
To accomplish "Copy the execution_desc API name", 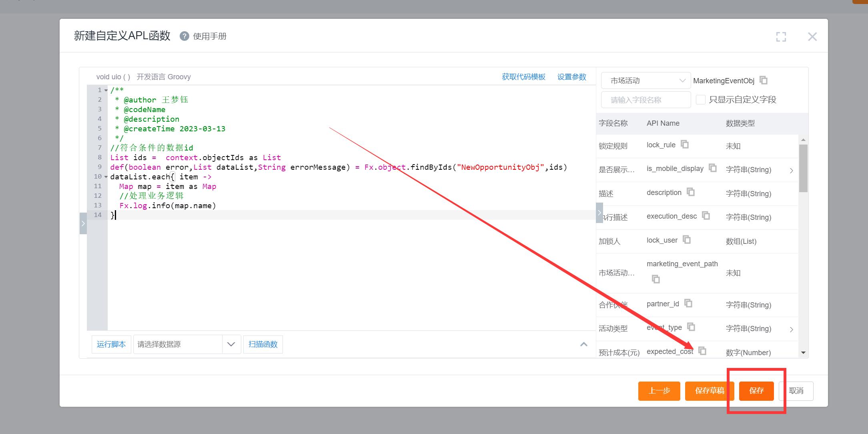I will [706, 216].
